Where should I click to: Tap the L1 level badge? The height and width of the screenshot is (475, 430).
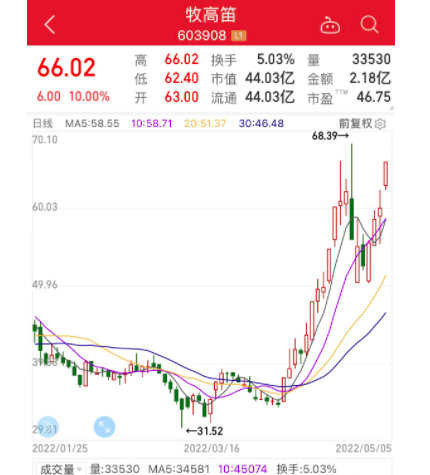[x=239, y=35]
